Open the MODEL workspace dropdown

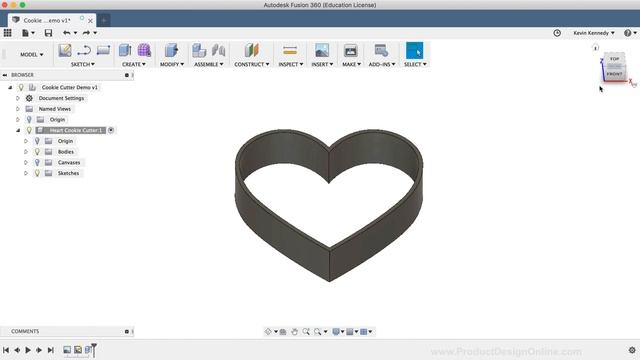coord(31,54)
